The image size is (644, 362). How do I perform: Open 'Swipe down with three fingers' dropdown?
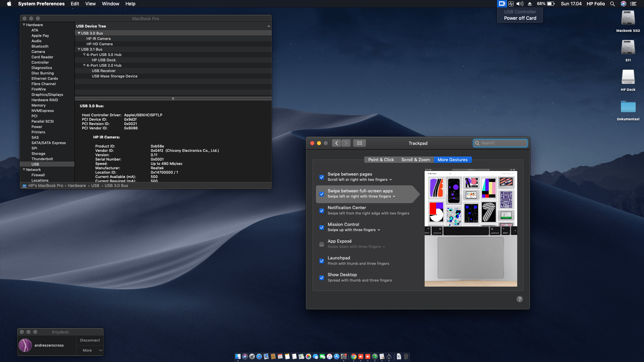tap(356, 247)
